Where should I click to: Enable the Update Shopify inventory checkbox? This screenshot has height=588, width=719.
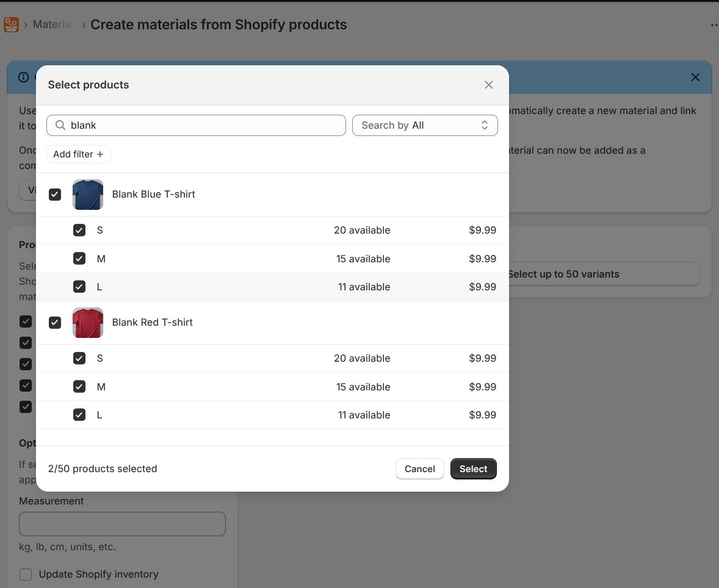tap(25, 574)
